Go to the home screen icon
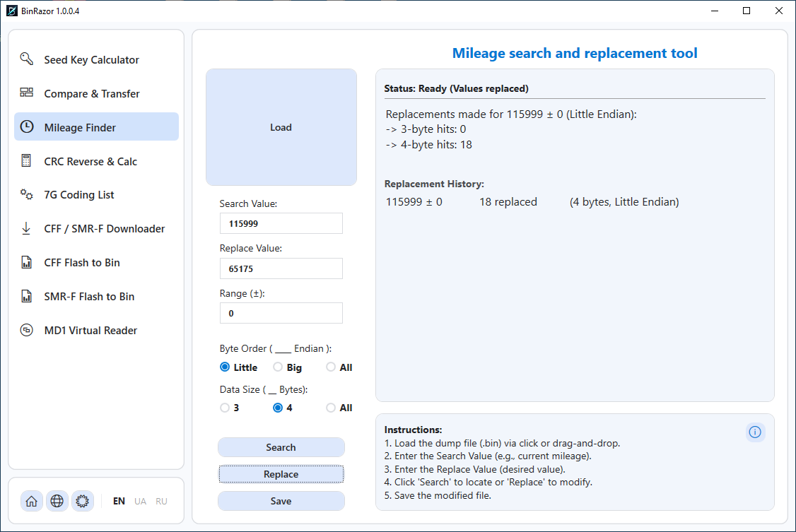Image resolution: width=796 pixels, height=532 pixels. [x=32, y=501]
